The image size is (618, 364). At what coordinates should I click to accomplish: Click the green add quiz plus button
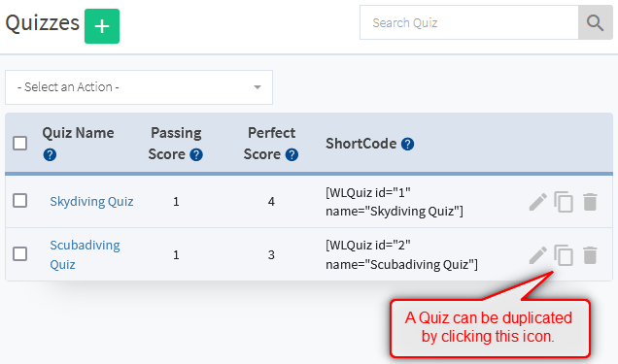click(x=102, y=26)
